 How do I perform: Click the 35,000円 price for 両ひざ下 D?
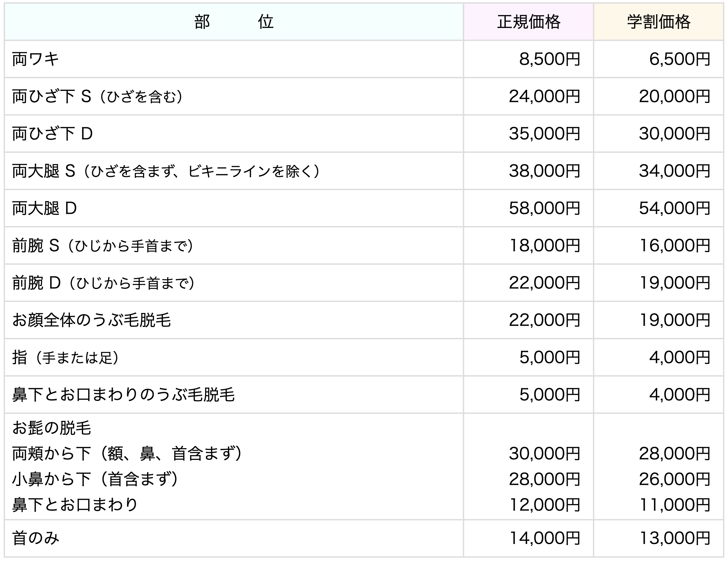coord(544,134)
